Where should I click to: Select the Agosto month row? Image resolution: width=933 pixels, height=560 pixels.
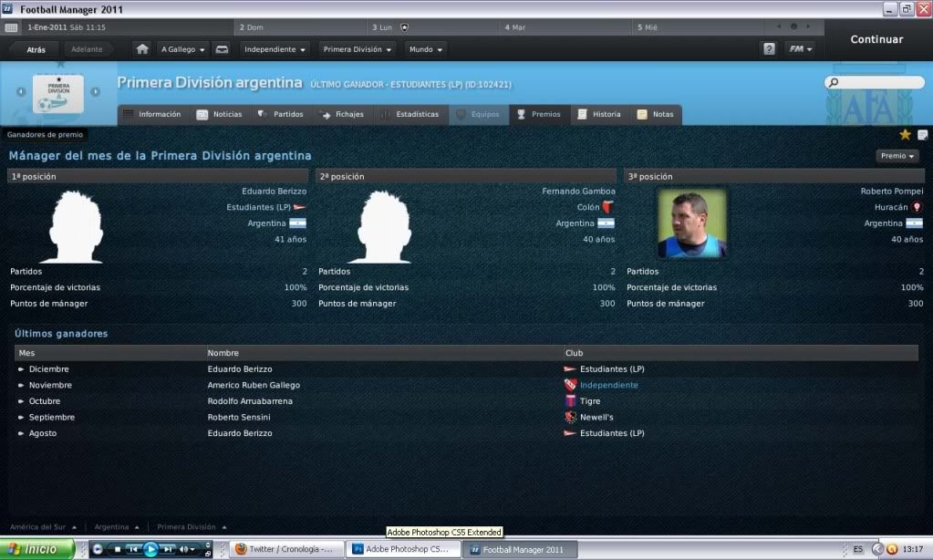[x=467, y=433]
